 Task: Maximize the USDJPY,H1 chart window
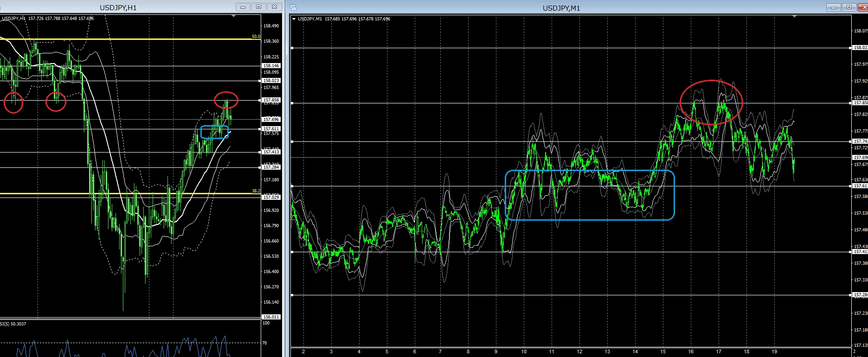(x=258, y=7)
